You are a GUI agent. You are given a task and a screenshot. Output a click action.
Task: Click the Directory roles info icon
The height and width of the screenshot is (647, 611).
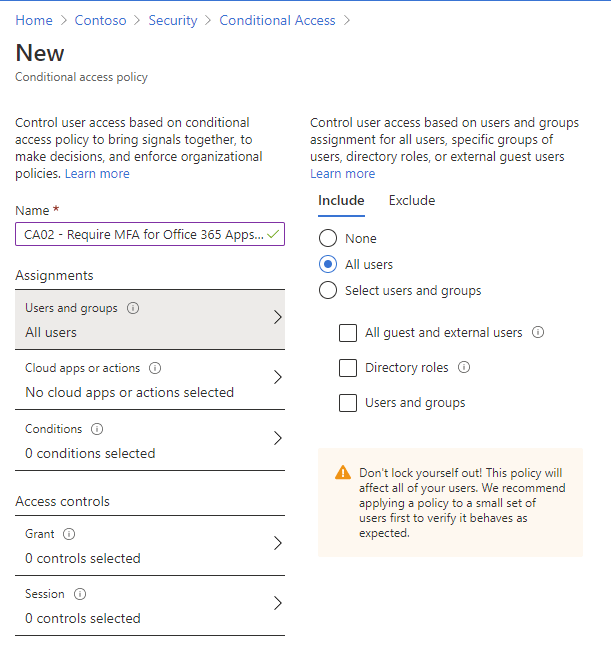point(464,368)
